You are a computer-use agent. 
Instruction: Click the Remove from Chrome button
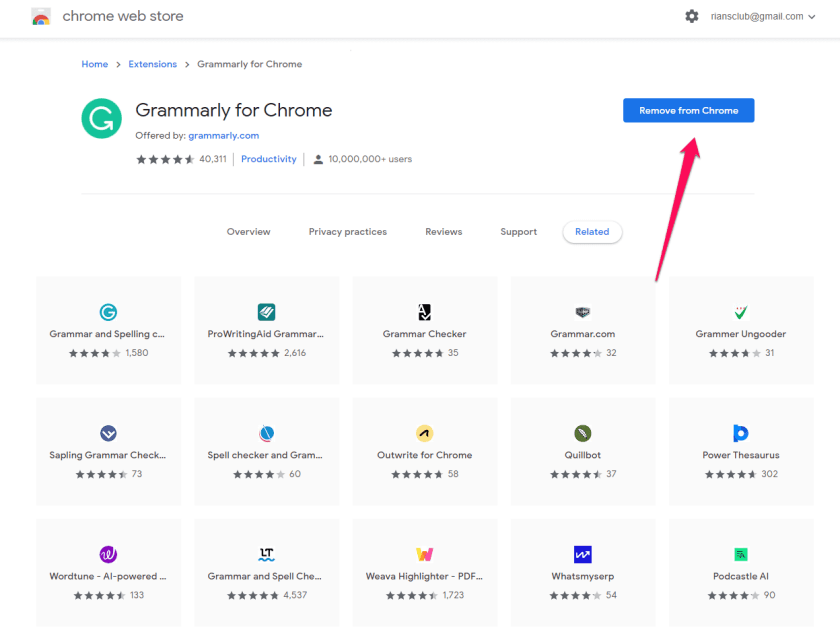click(x=688, y=110)
